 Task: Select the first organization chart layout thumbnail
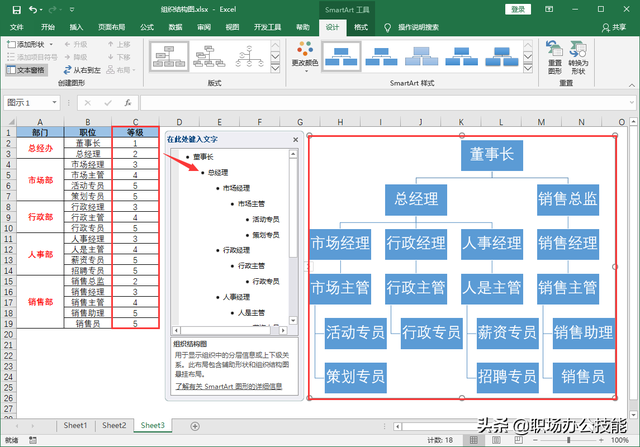[x=169, y=57]
